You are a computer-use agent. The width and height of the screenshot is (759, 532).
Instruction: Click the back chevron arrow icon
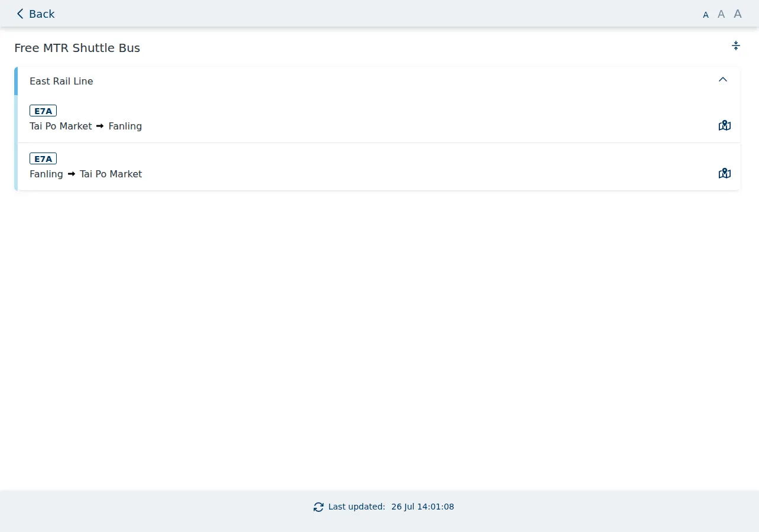click(x=20, y=14)
